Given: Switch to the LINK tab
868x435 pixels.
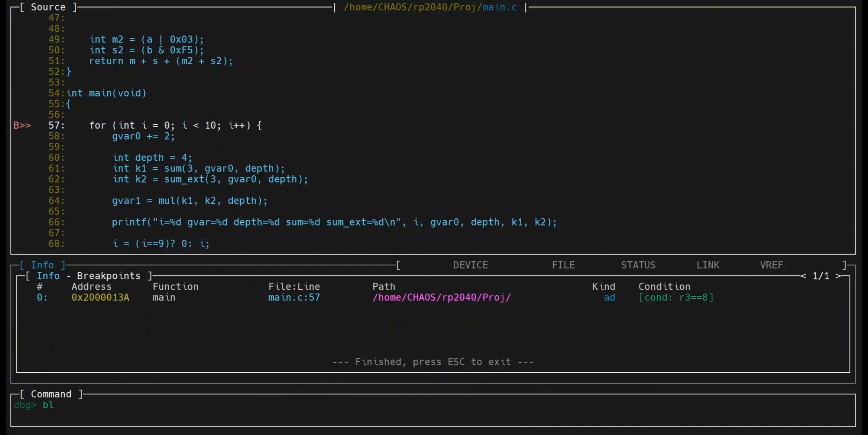Looking at the screenshot, I should 708,265.
